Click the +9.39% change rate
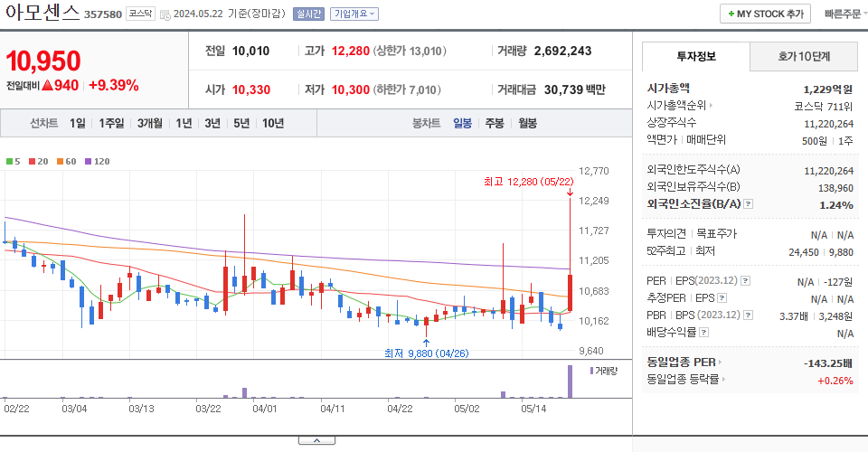 [114, 85]
